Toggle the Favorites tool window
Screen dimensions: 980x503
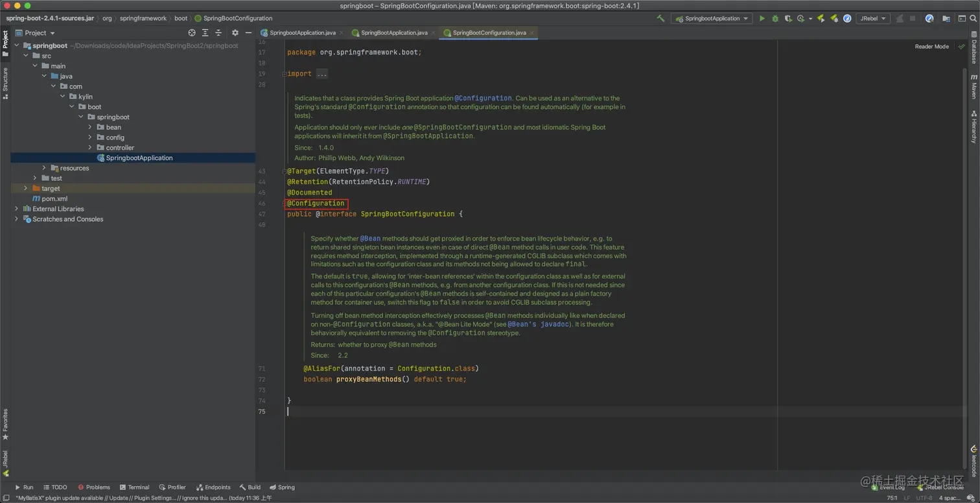5,424
